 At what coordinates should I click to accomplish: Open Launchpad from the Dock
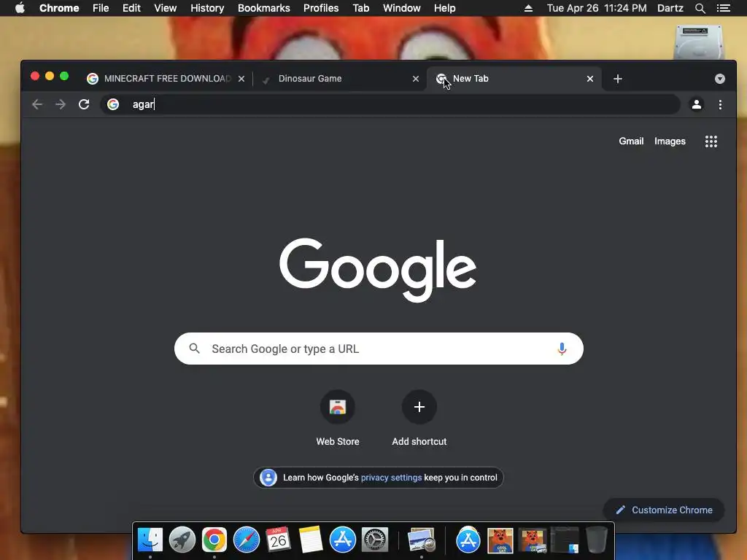coord(182,540)
